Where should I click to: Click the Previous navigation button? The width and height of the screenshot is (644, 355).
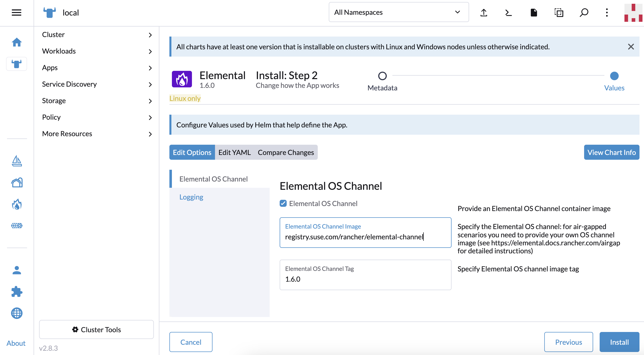coord(568,342)
